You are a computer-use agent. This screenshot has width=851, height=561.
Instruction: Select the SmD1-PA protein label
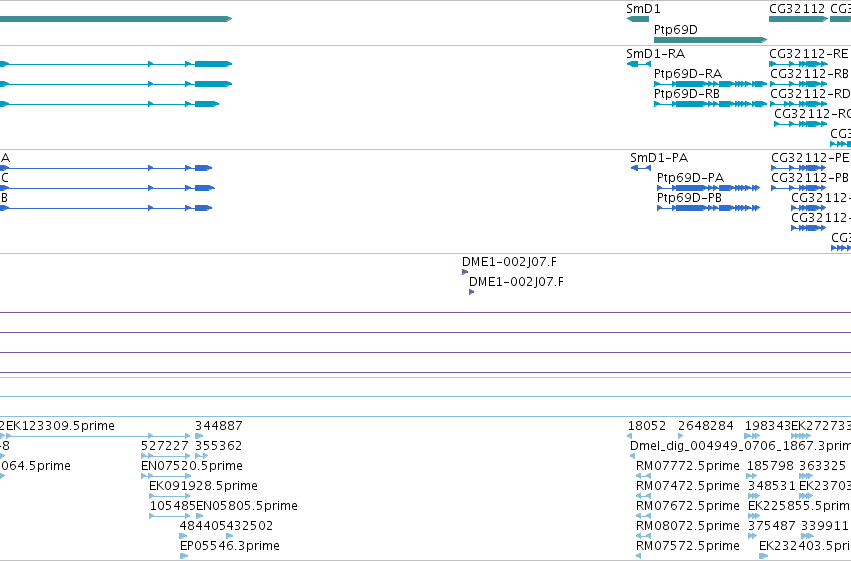pyautogui.click(x=659, y=158)
